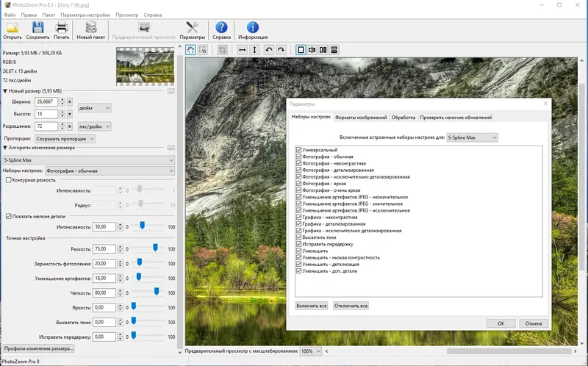Click the x button next to Высота

[x=70, y=114]
